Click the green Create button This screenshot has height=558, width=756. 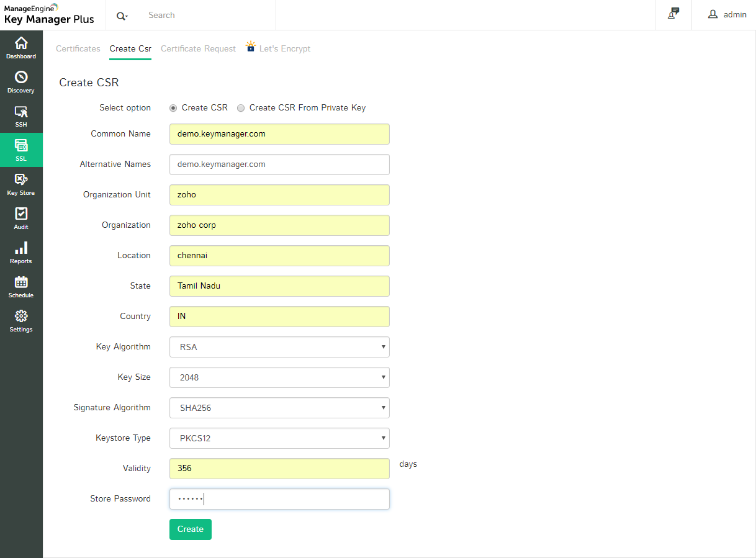pyautogui.click(x=191, y=529)
